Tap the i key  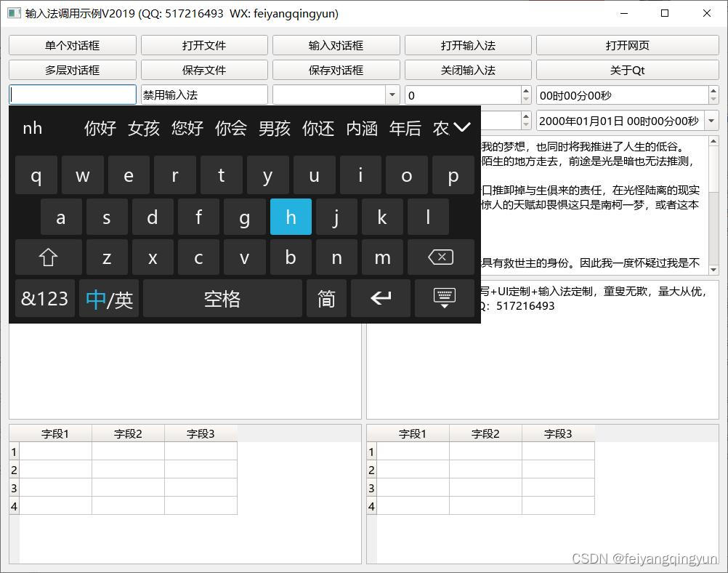(361, 175)
